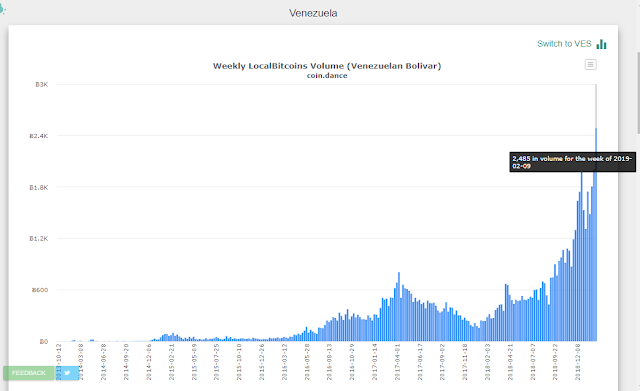Click the Weekly LocalBitcoins Volume chart title
This screenshot has height=391, width=640.
(327, 66)
